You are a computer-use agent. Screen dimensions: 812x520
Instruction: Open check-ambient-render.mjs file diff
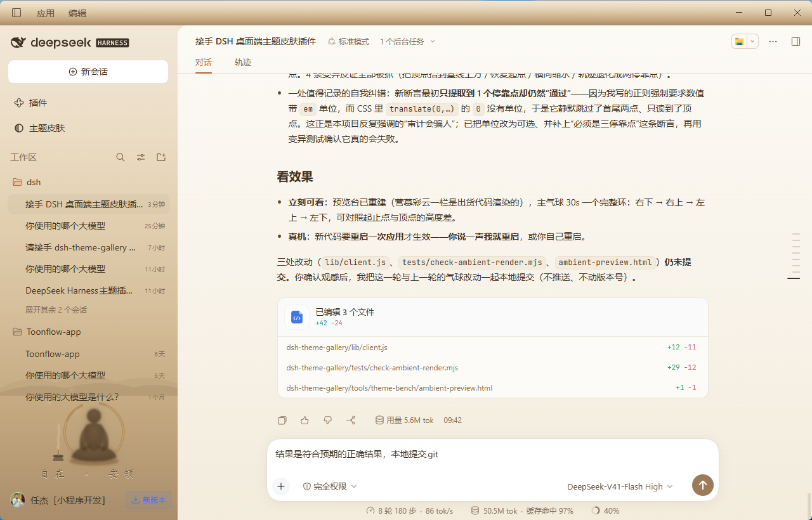pos(492,367)
